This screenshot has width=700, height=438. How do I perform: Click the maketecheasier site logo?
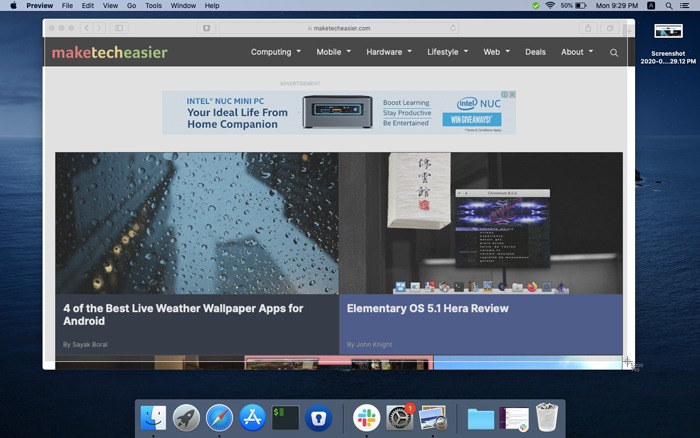(109, 52)
